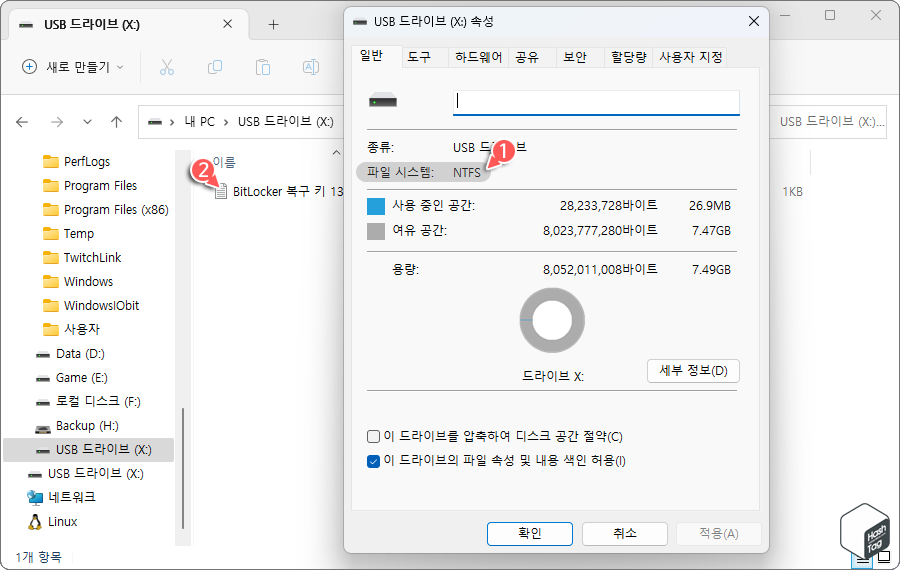Open the Backup (H:) drive
The image size is (900, 570).
point(76,426)
